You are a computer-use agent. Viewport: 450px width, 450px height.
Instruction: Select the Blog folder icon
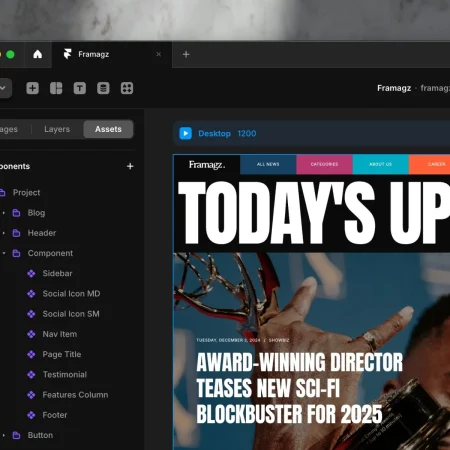tap(16, 213)
